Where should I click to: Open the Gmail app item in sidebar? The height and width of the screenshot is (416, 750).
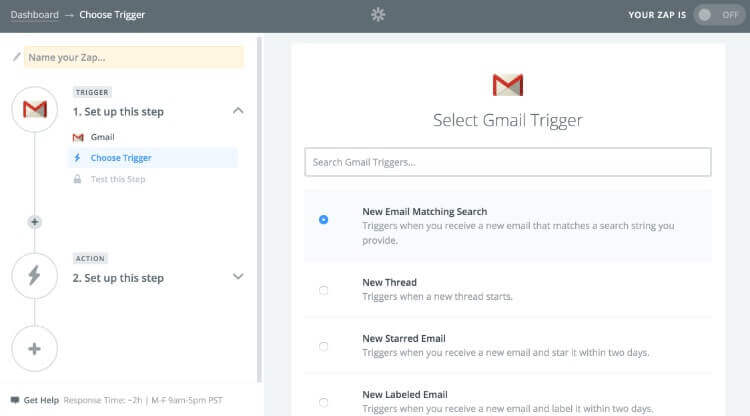pos(103,137)
